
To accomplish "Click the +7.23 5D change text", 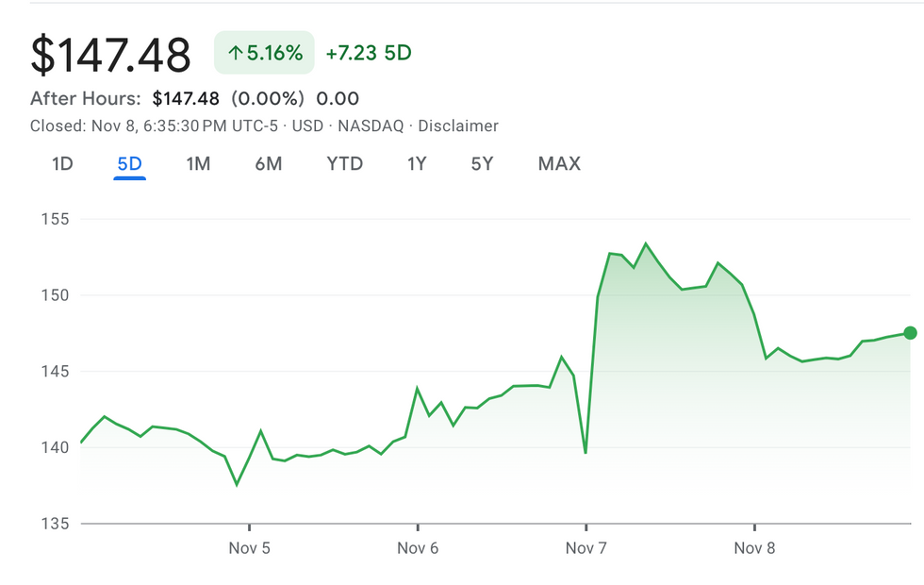I will (369, 53).
